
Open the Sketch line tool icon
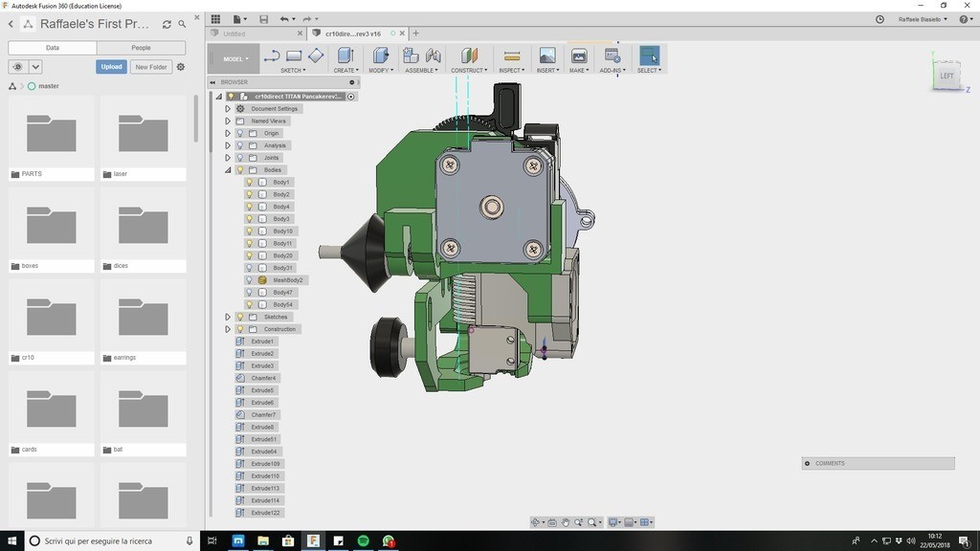[271, 56]
